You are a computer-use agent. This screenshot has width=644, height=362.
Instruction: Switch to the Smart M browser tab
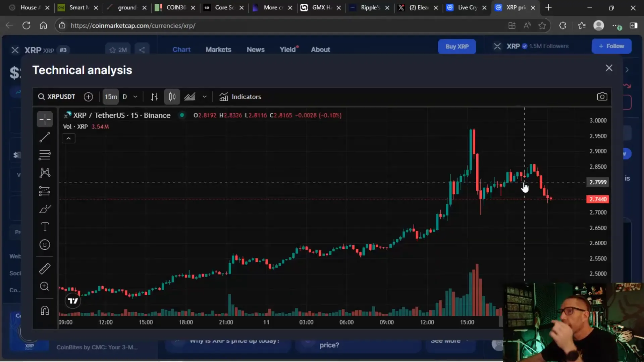(x=78, y=7)
